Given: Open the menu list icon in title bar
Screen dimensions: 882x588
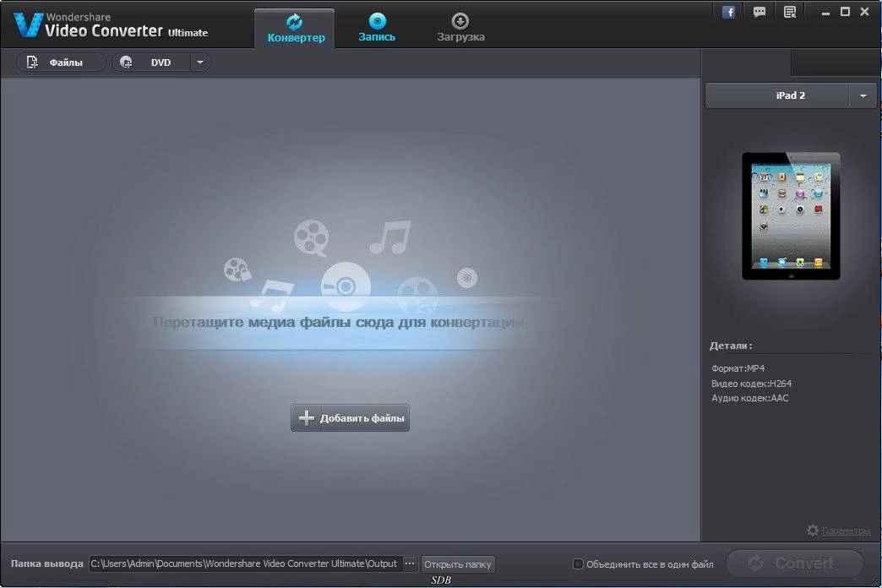Looking at the screenshot, I should pyautogui.click(x=790, y=12).
